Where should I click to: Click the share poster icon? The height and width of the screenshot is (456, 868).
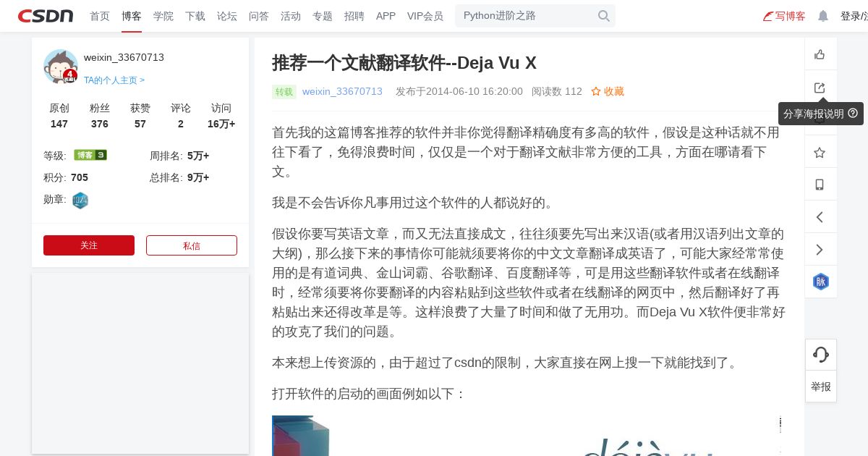820,88
